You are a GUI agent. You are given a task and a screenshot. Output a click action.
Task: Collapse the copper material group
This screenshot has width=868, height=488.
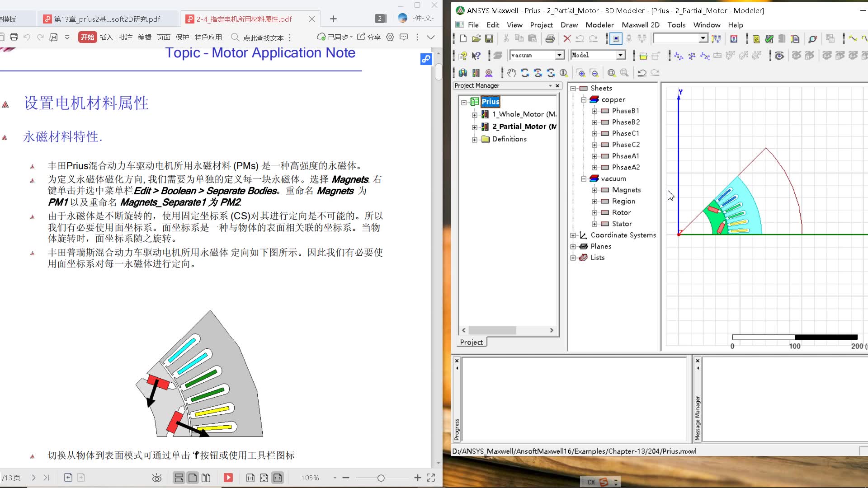[x=584, y=100]
